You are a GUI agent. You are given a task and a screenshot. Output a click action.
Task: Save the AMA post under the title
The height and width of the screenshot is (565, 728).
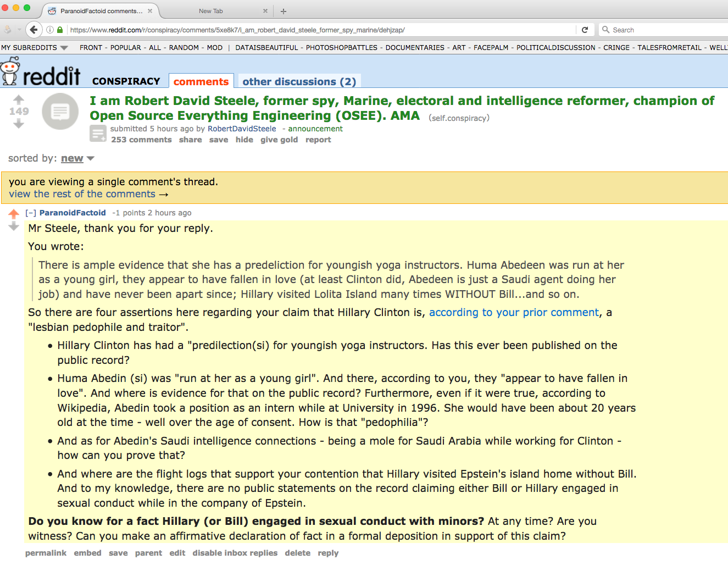219,140
